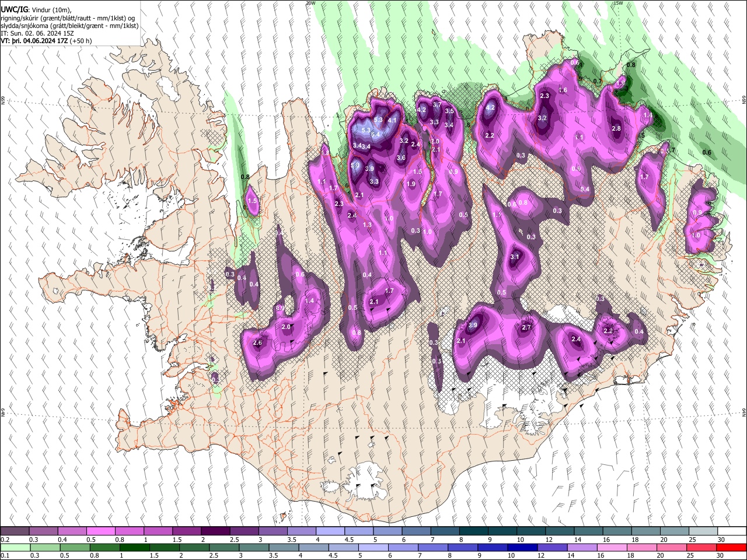This screenshot has height=560, width=747.
Task: Click the 16 swatch in the upper legend bar
Action: pos(616,531)
